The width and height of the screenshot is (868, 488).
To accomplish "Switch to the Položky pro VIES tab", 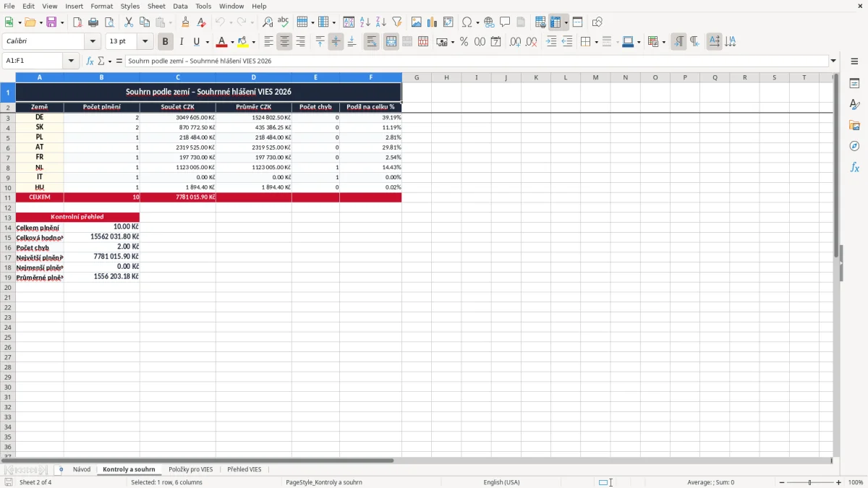I will 191,470.
